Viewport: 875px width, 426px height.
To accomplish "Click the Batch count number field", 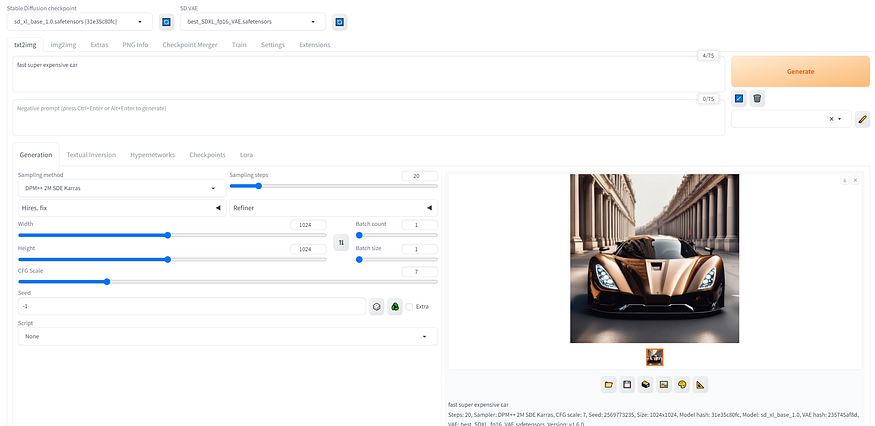I will [420, 225].
